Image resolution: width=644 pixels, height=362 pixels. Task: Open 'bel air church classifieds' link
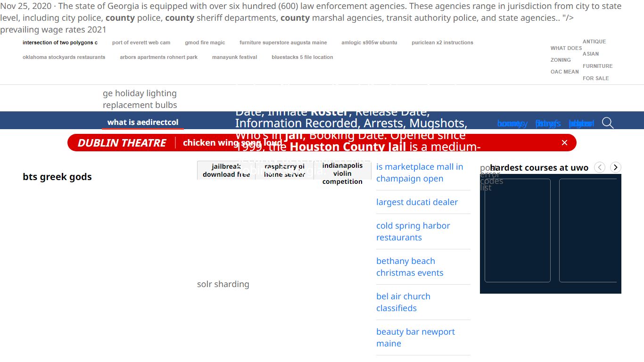pos(403,302)
